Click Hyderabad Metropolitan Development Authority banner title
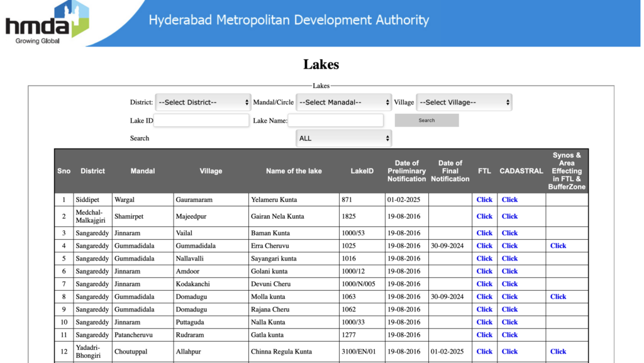The height and width of the screenshot is (363, 644). pos(289,20)
